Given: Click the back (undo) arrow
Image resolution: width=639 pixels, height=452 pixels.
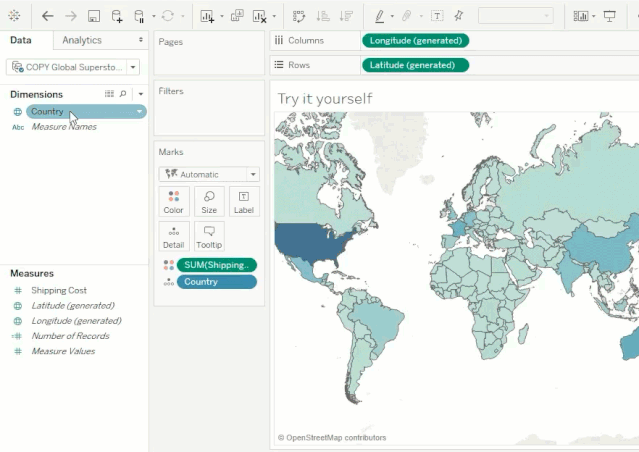Looking at the screenshot, I should pyautogui.click(x=47, y=16).
